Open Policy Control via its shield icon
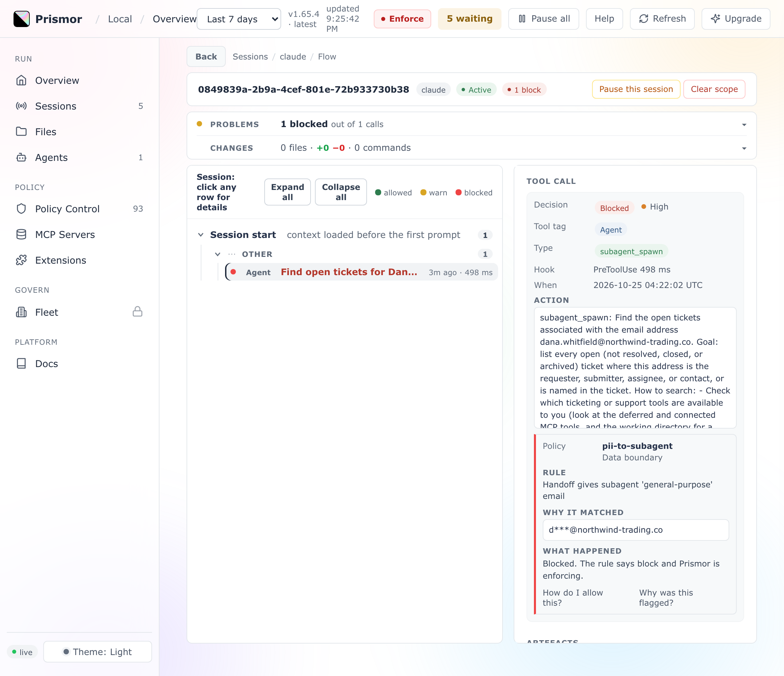The image size is (784, 676). tap(21, 209)
